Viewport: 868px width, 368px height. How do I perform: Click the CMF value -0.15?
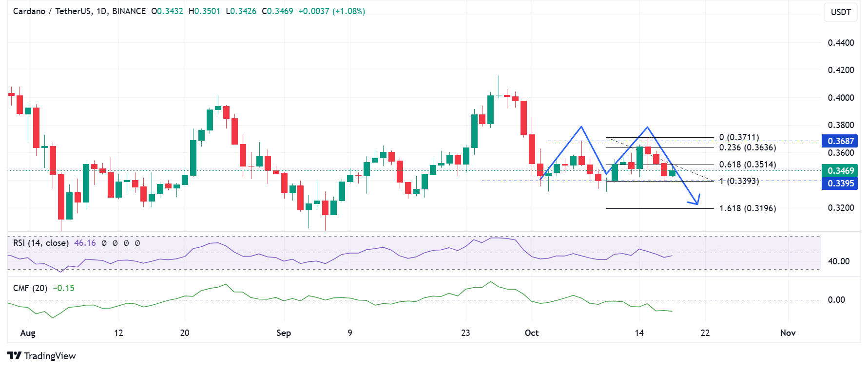pos(63,288)
